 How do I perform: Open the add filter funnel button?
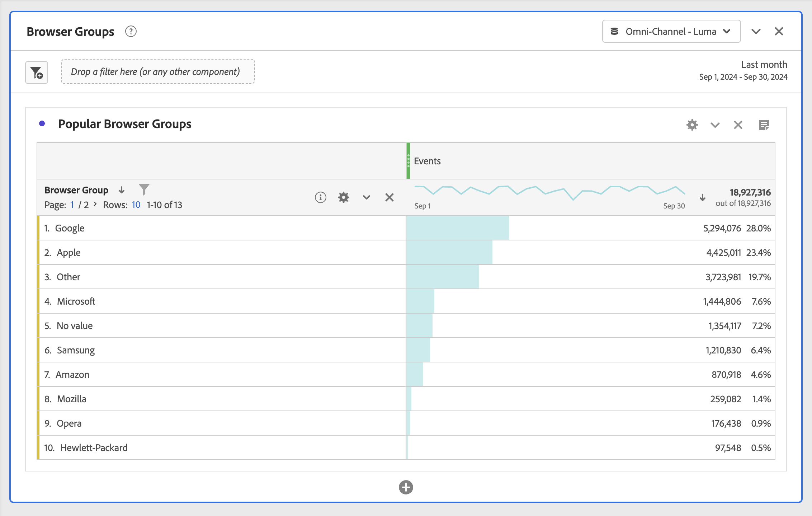point(37,72)
